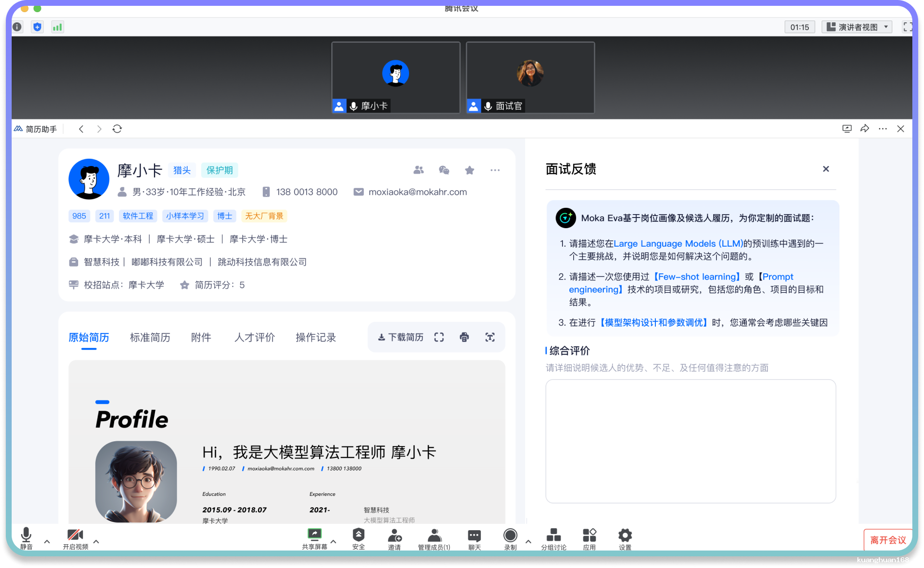
Task: Open 应用 apps menu
Action: 589,539
